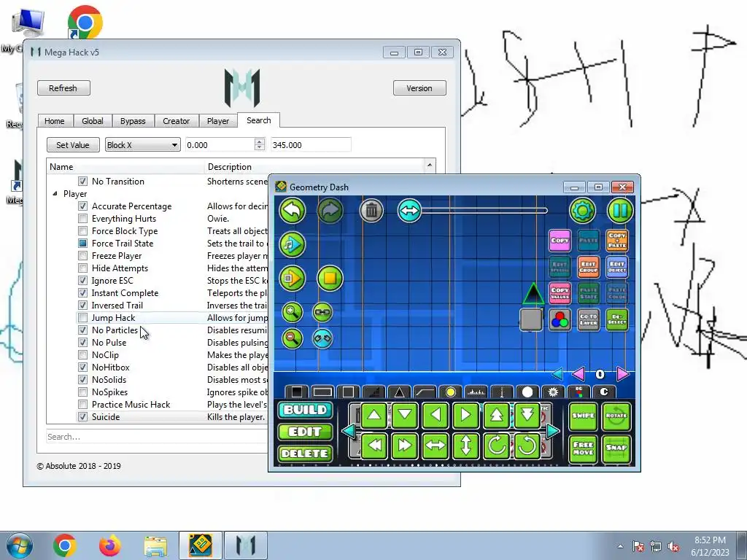
Task: Click the Copy Values button
Action: (x=560, y=293)
